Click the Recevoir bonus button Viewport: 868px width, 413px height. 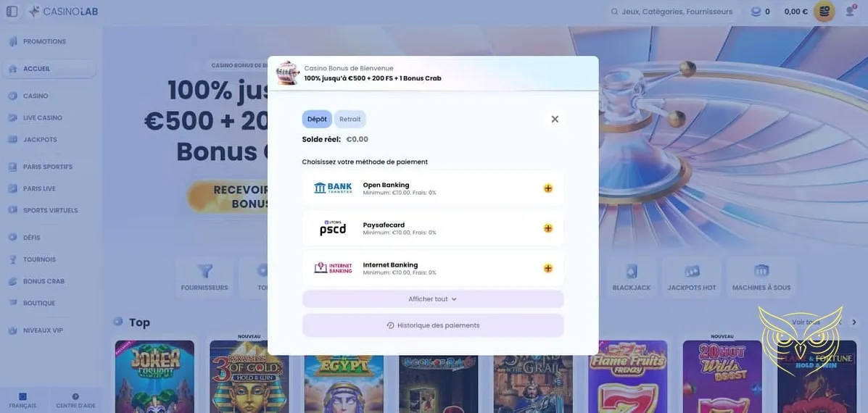(x=228, y=197)
